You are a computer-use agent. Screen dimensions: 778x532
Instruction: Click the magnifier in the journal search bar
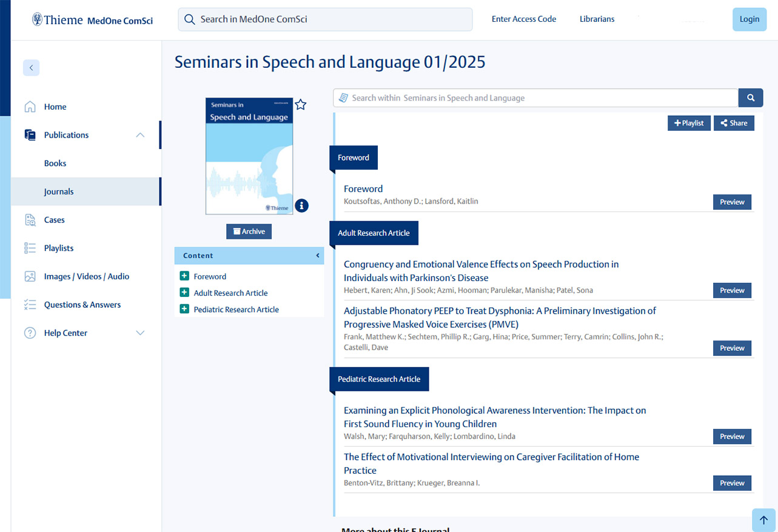751,98
